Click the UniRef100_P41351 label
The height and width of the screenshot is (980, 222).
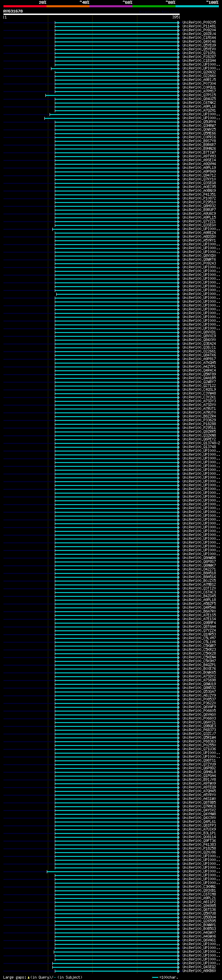199,194
